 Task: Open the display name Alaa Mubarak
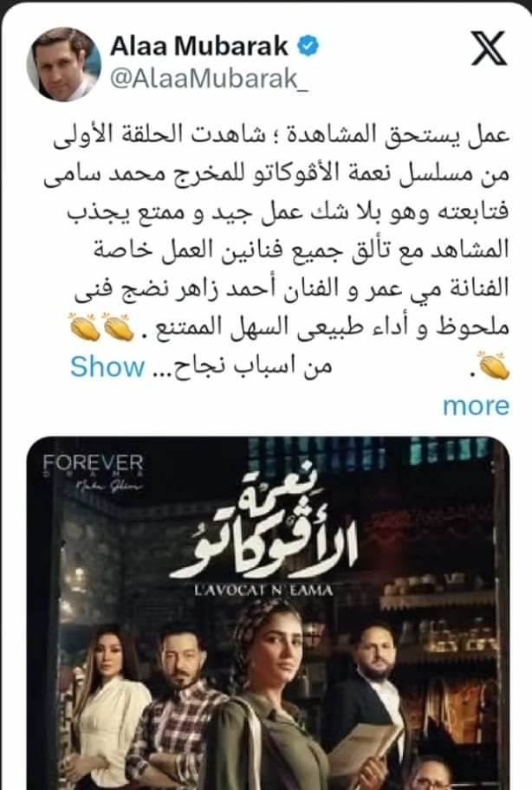[199, 47]
